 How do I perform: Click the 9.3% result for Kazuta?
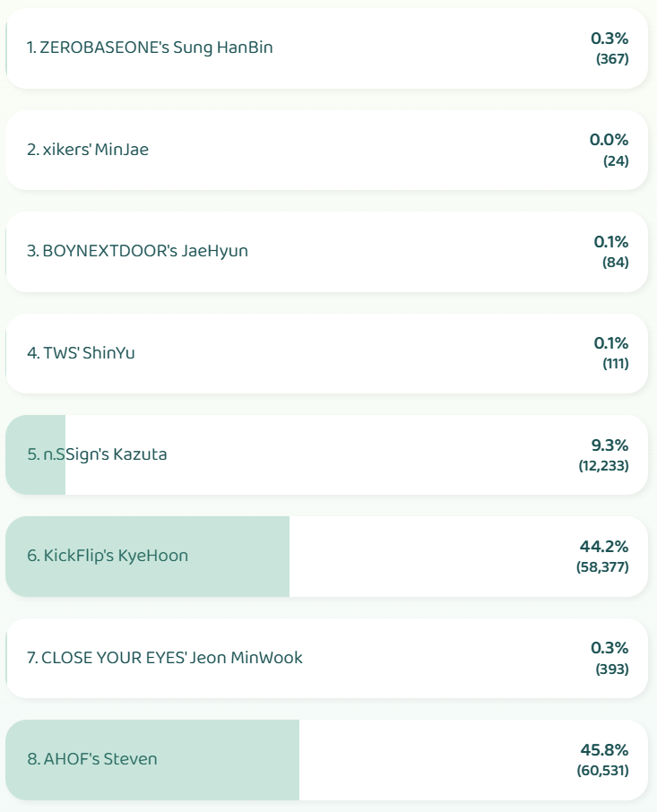tap(609, 445)
